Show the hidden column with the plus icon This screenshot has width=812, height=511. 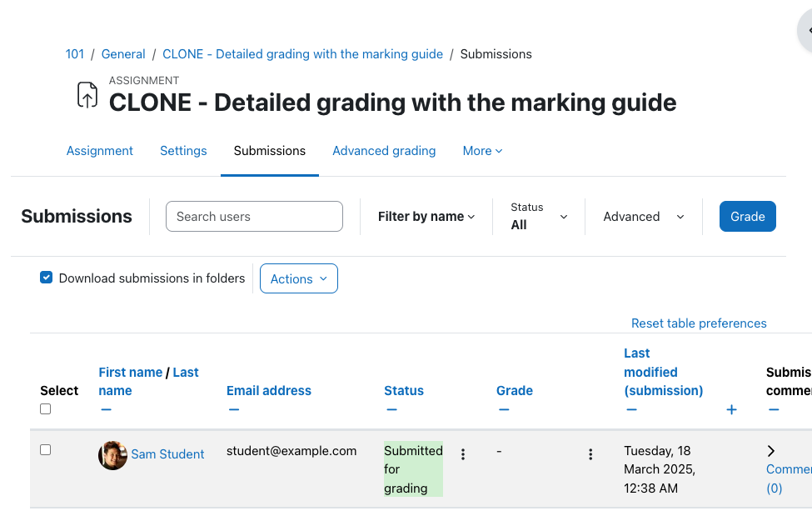pyautogui.click(x=731, y=410)
